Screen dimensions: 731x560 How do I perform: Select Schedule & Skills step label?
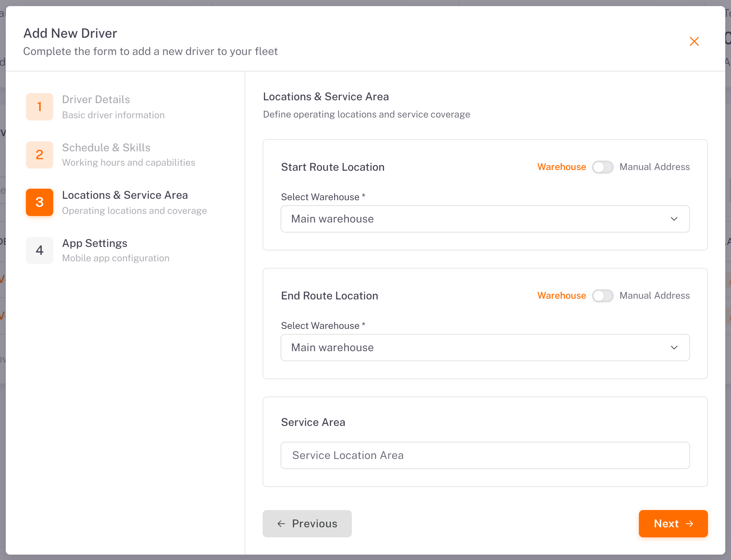pos(106,148)
